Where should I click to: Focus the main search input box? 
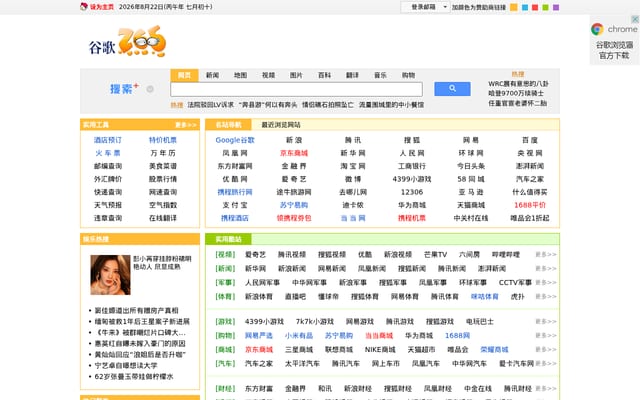point(296,89)
